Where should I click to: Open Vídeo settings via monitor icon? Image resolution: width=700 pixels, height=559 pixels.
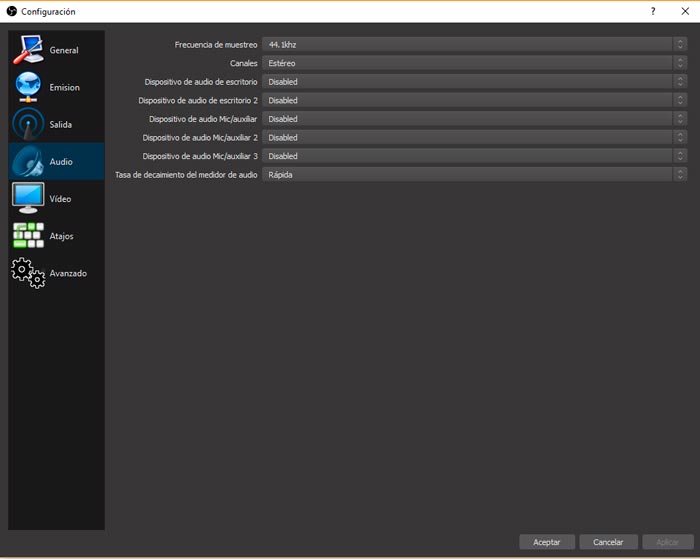(28, 198)
